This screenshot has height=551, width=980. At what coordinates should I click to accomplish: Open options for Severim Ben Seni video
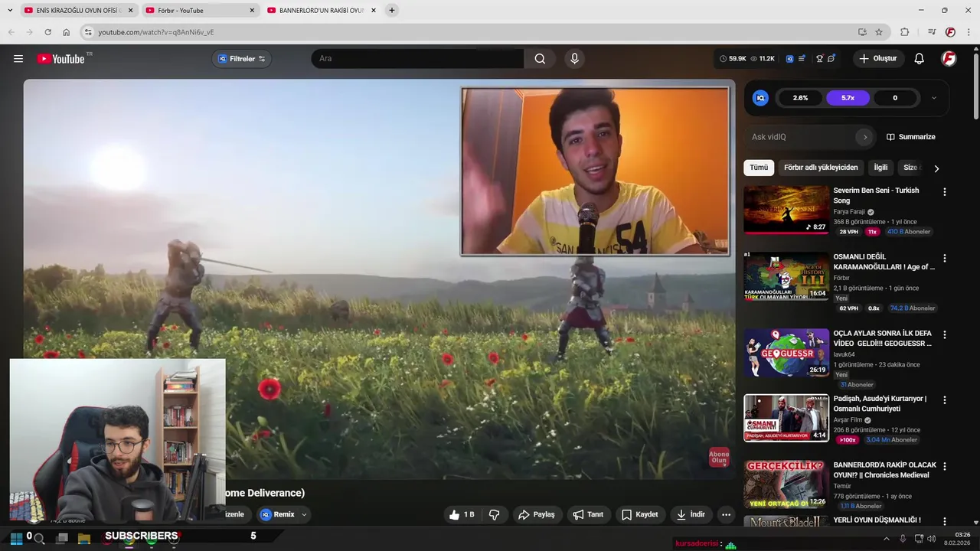coord(944,192)
